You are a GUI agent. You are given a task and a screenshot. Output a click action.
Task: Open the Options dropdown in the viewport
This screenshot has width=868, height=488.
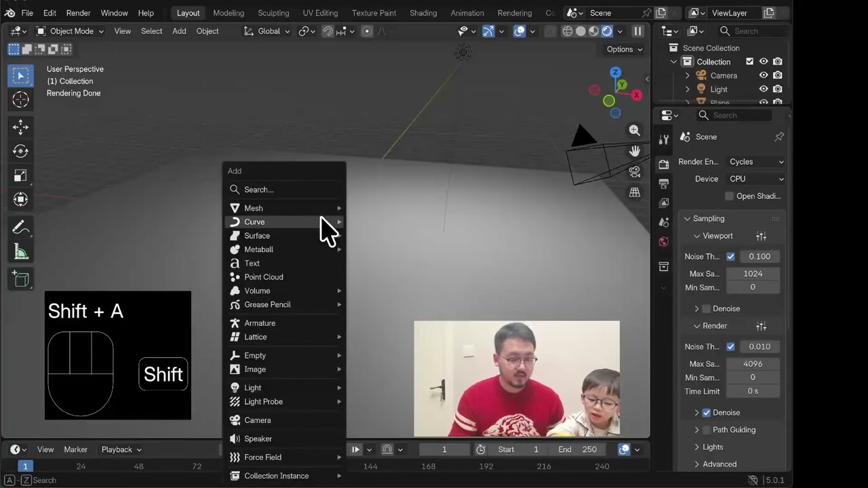coord(624,49)
